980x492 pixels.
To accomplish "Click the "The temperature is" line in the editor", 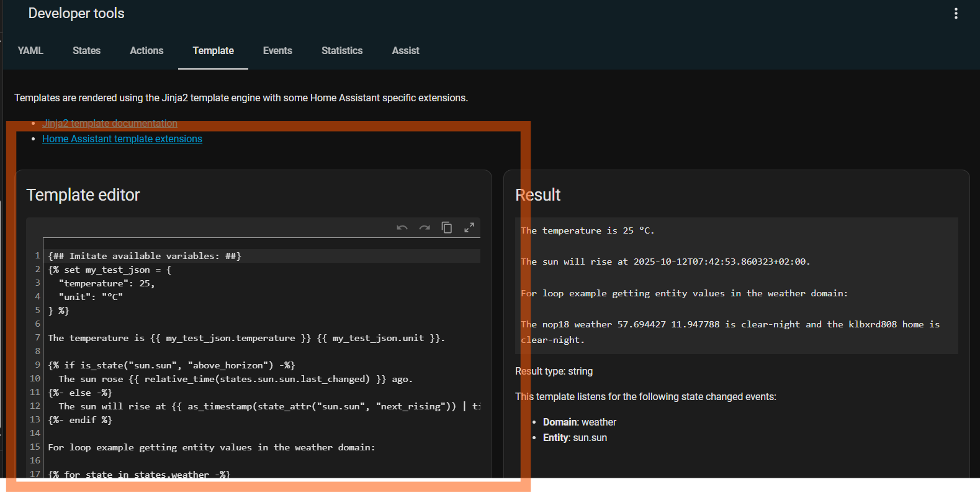I will tap(246, 338).
